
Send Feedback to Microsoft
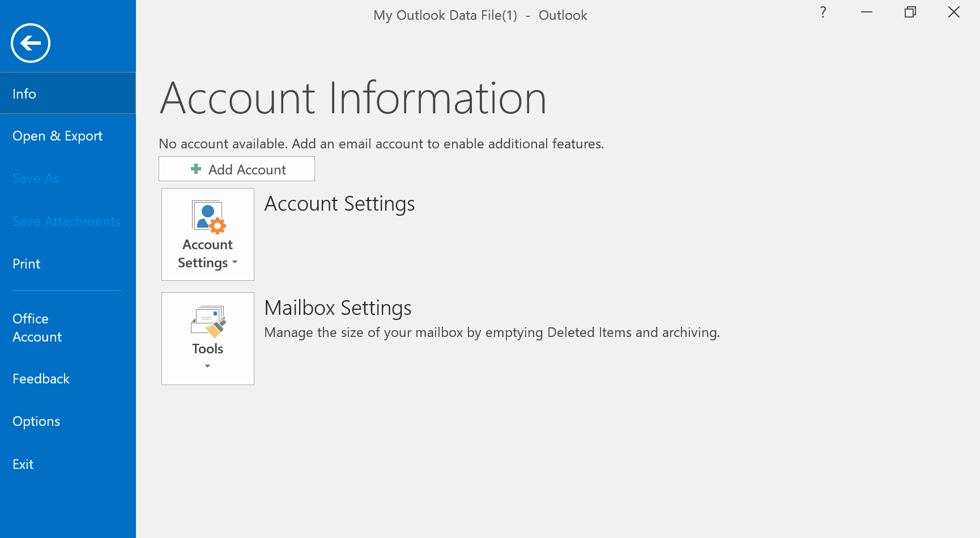41,378
